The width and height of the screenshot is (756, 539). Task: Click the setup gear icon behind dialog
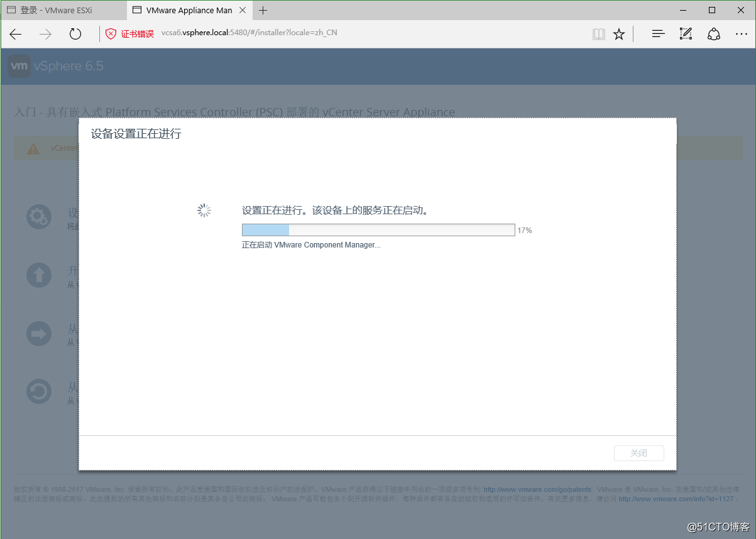39,217
